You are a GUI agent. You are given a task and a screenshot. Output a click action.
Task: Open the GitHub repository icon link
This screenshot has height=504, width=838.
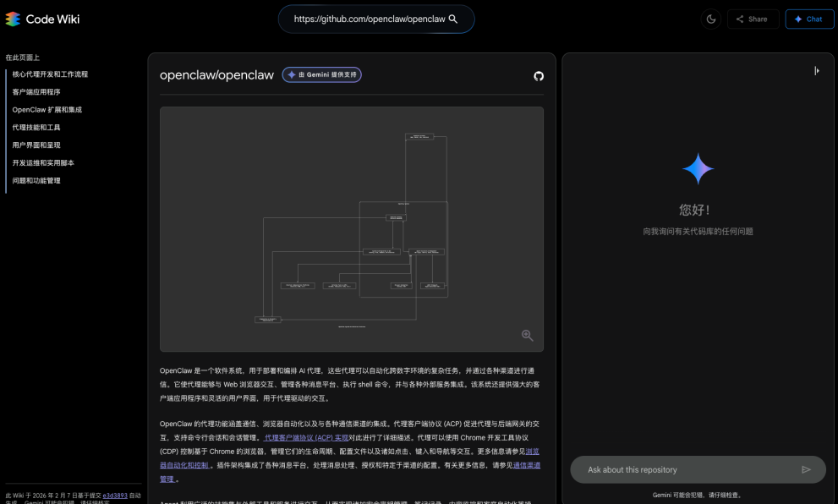point(538,76)
